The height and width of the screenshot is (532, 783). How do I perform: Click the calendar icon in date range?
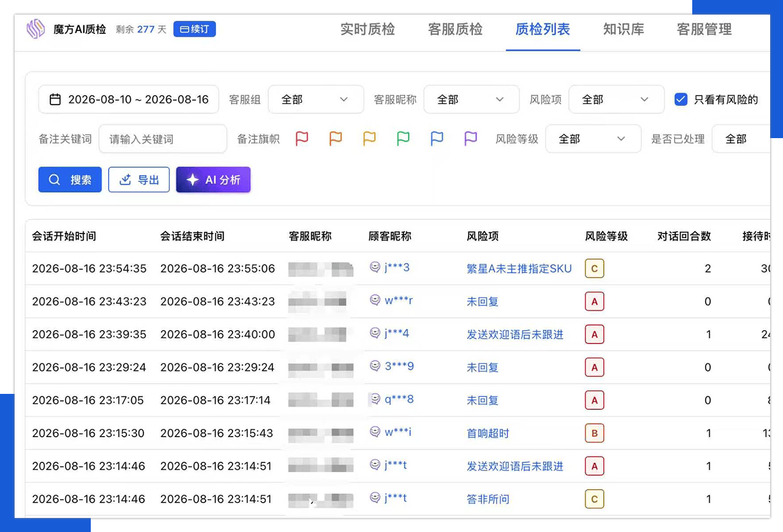click(x=55, y=99)
